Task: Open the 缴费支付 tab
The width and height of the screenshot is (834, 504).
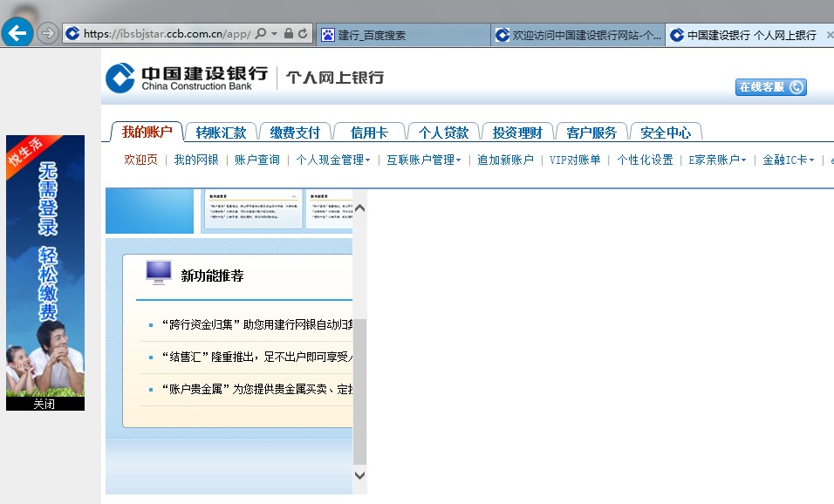Action: click(295, 133)
